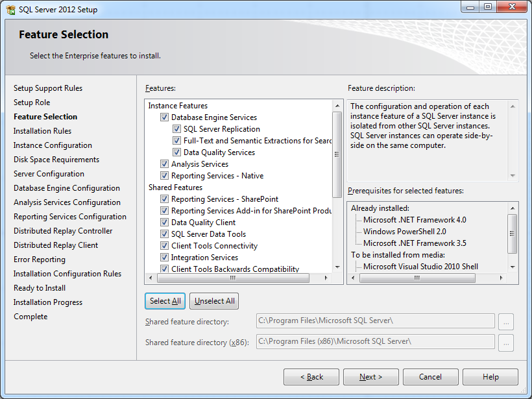Toggle Full-Text and Semantic Extractions checkbox
This screenshot has height=399, width=532.
(x=176, y=141)
